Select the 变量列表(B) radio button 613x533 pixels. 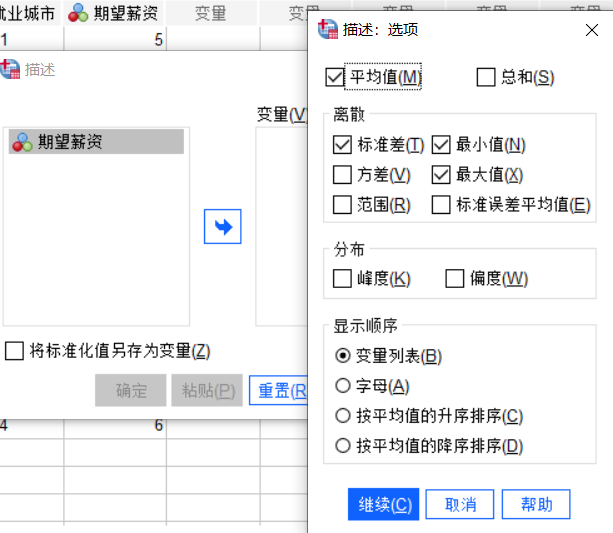coord(343,356)
